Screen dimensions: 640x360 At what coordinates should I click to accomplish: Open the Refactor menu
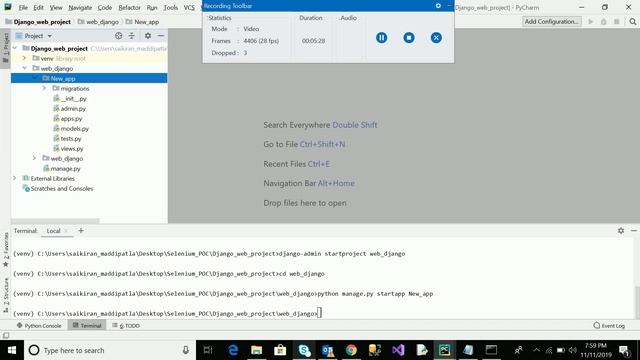[x=129, y=7]
